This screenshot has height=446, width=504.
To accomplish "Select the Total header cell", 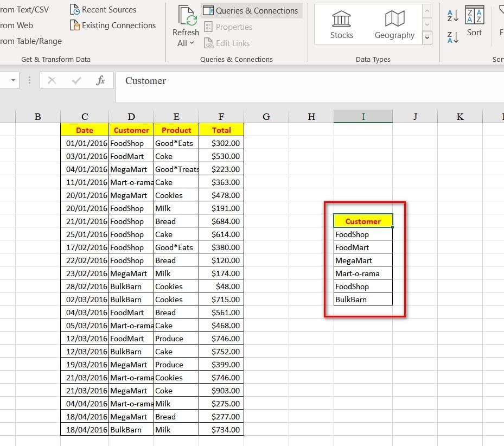I will pyautogui.click(x=221, y=130).
